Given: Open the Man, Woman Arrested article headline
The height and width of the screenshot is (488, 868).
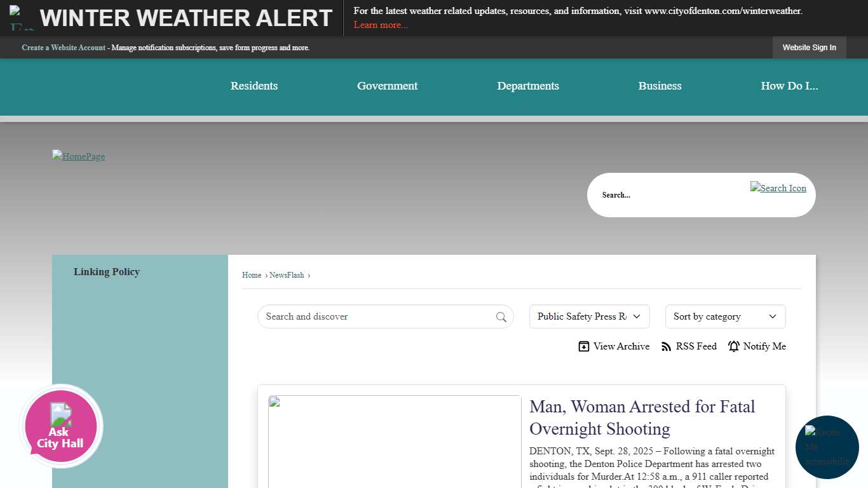Looking at the screenshot, I should pyautogui.click(x=642, y=417).
